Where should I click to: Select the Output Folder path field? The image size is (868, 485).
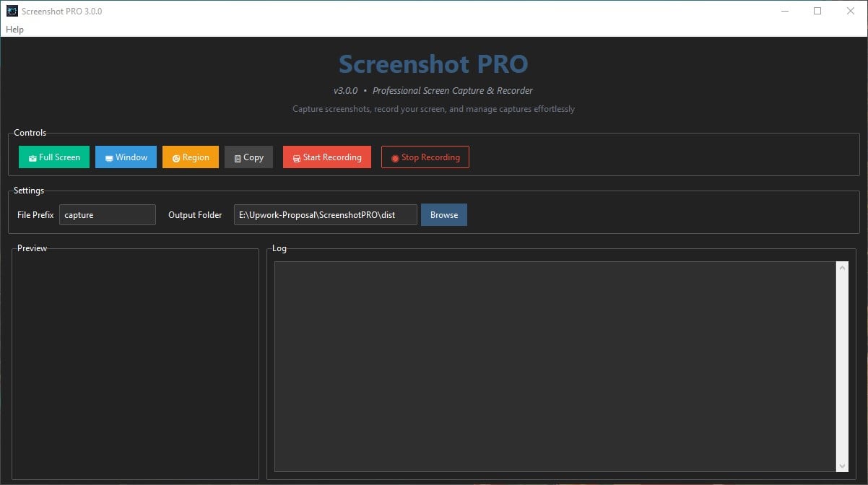click(324, 214)
